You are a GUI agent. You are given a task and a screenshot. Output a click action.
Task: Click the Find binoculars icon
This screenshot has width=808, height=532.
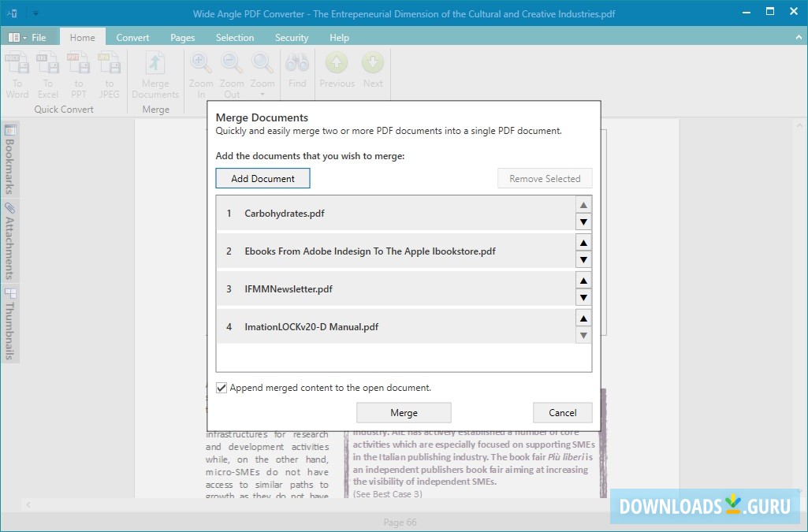tap(296, 63)
